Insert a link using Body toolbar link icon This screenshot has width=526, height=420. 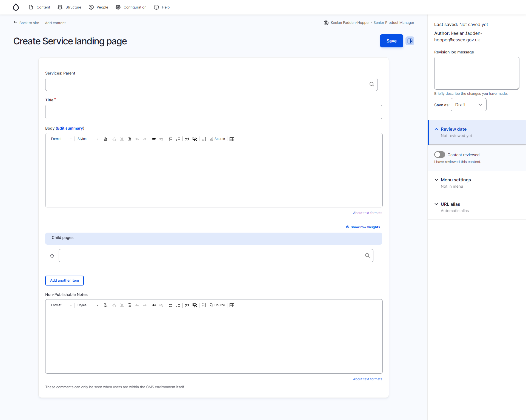point(154,139)
